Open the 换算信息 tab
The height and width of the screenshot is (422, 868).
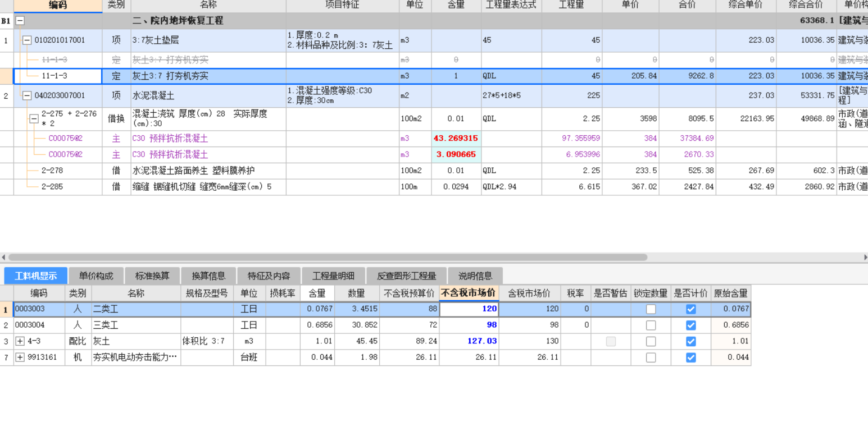click(x=208, y=276)
